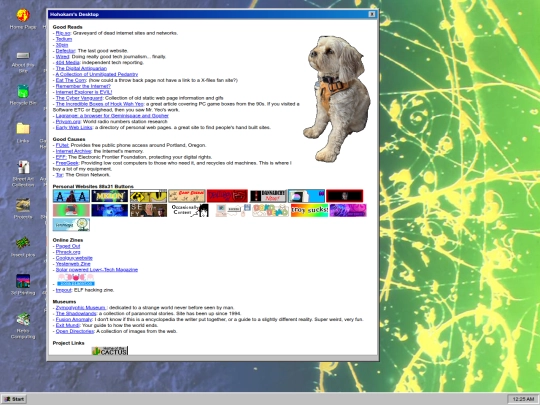This screenshot has width=540, height=405.
Task: Open the Tedium link
Action: [x=64, y=39]
